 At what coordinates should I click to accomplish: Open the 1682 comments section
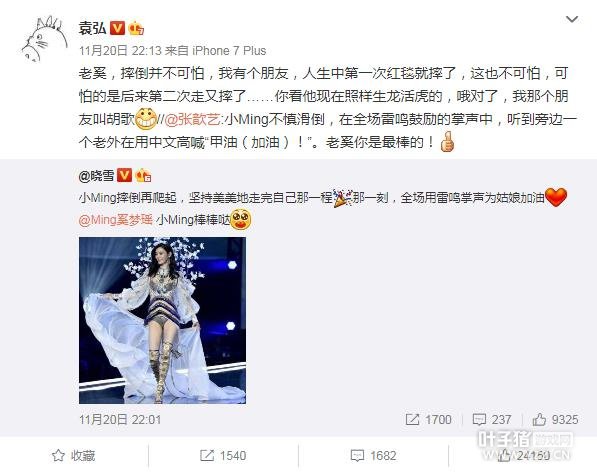pyautogui.click(x=374, y=455)
